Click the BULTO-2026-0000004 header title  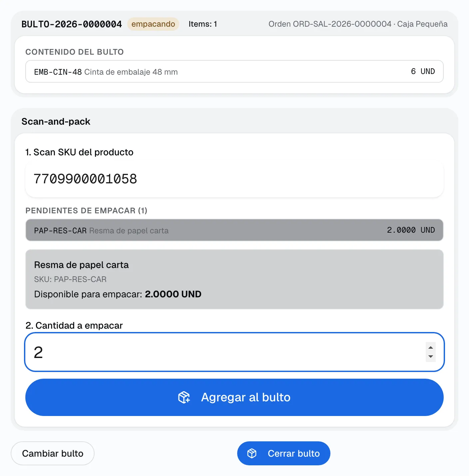tap(72, 24)
